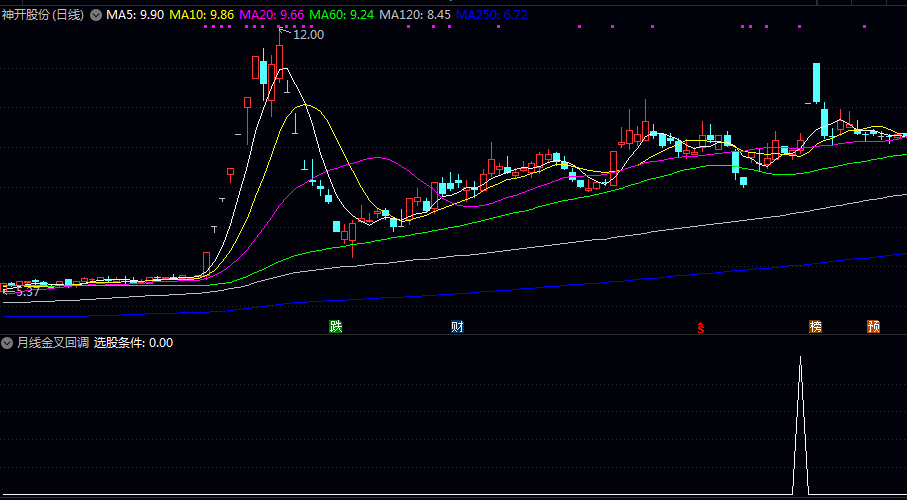Click the 选股条件 value label
The width and height of the screenshot is (907, 500).
[x=133, y=342]
